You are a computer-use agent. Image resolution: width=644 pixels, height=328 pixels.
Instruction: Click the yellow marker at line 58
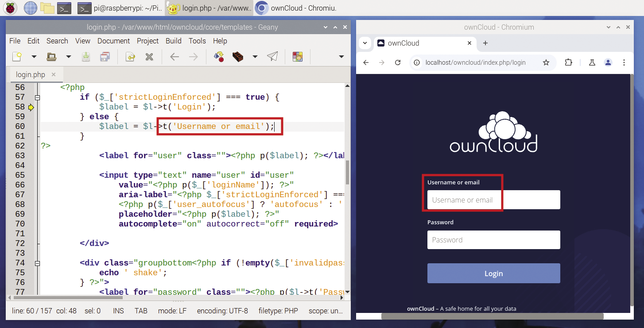click(x=31, y=107)
